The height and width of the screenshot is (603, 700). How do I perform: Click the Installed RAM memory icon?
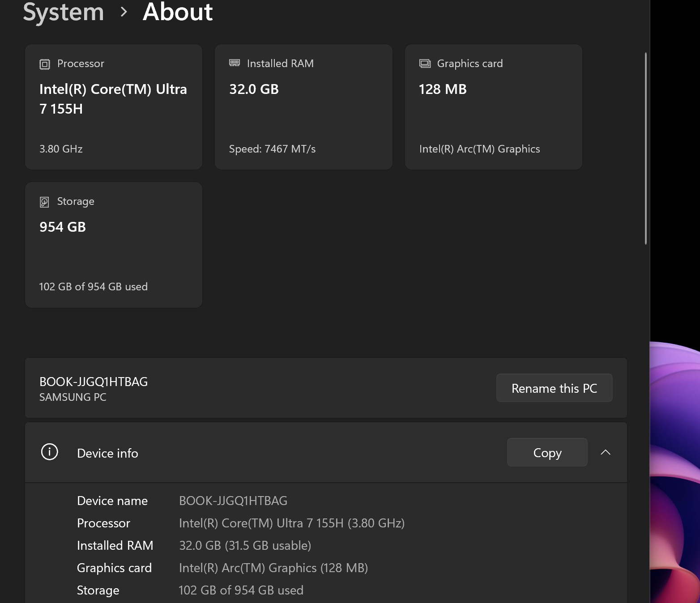click(x=235, y=63)
